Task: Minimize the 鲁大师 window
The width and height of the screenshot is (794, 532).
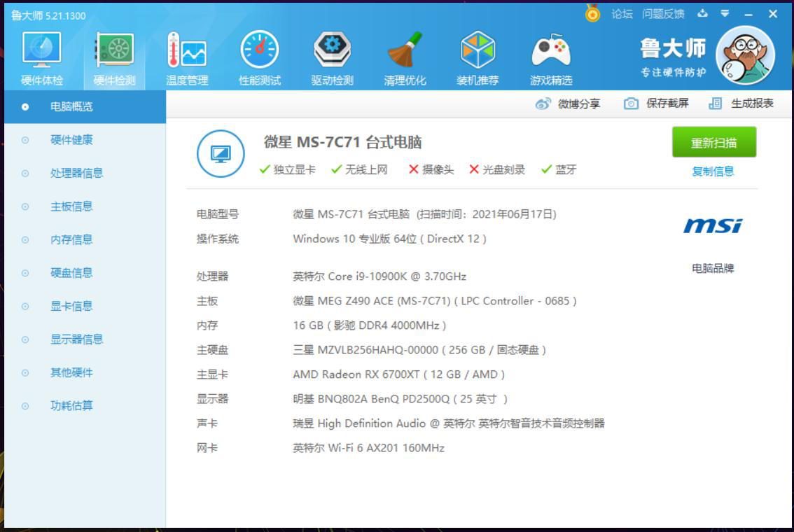Action: [748, 15]
